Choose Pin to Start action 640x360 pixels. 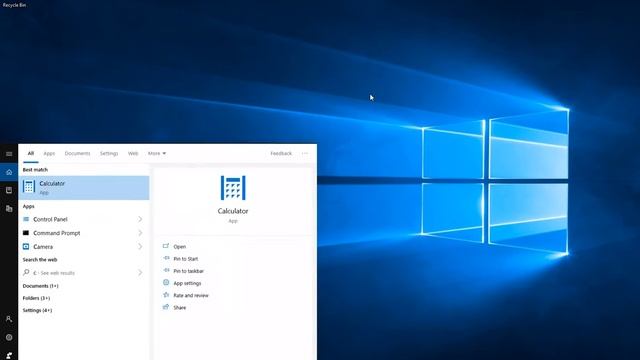click(x=186, y=259)
